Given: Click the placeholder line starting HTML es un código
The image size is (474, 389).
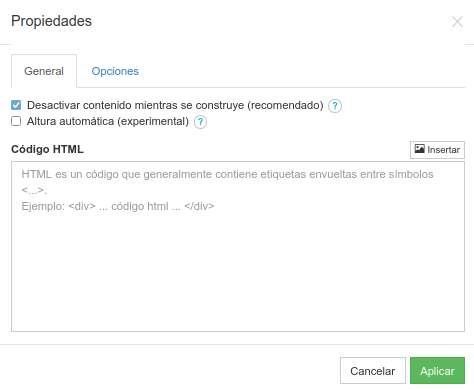Looking at the screenshot, I should 227,174.
